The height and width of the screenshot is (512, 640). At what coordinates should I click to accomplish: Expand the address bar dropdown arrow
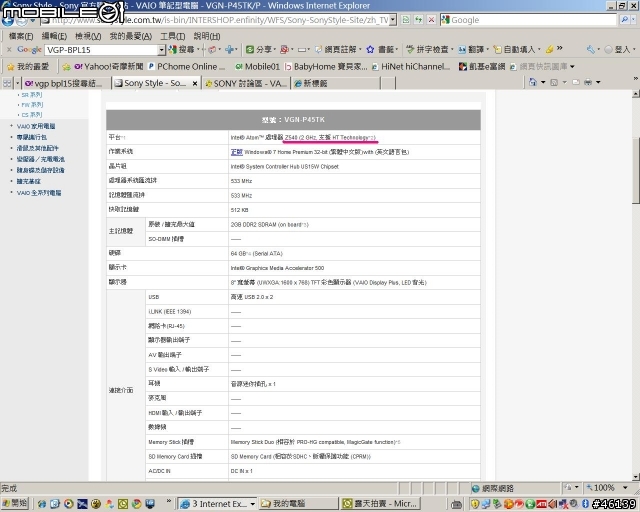393,20
